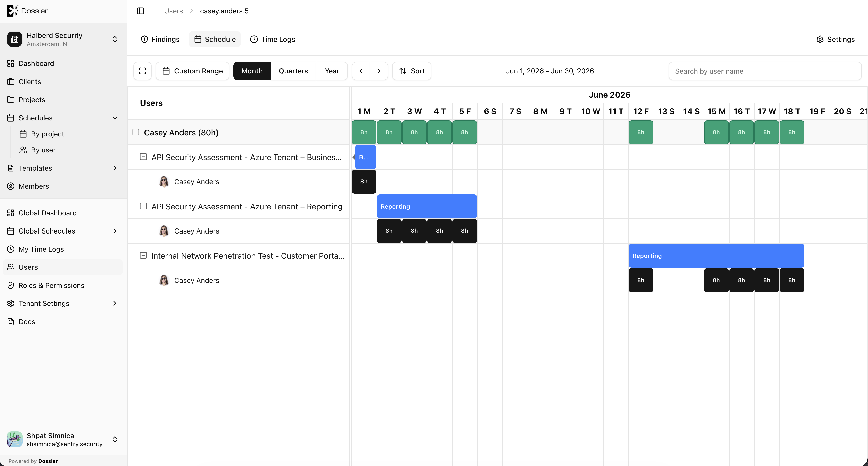The width and height of the screenshot is (868, 466).
Task: Open the Projects sidebar item
Action: click(x=63, y=100)
